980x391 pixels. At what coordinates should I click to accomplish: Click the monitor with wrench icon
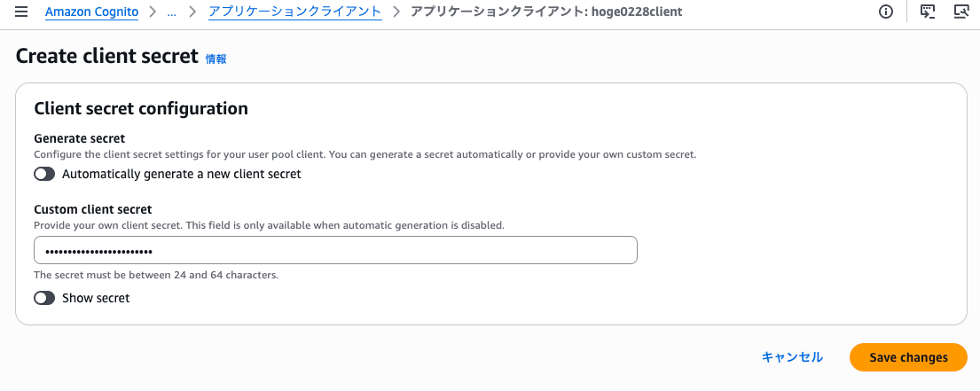pyautogui.click(x=960, y=12)
